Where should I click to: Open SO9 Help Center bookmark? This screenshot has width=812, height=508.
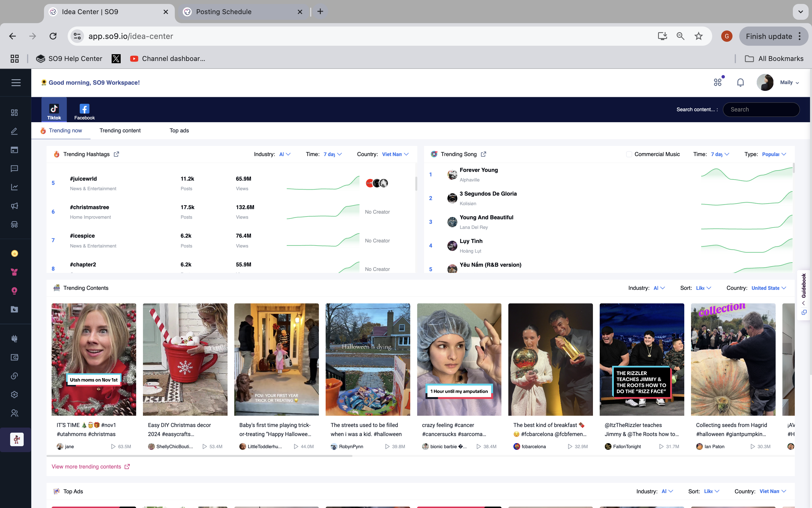tap(69, 59)
